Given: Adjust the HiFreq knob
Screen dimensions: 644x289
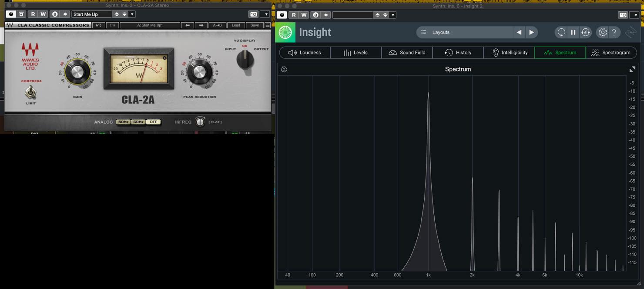Looking at the screenshot, I should pyautogui.click(x=200, y=122).
